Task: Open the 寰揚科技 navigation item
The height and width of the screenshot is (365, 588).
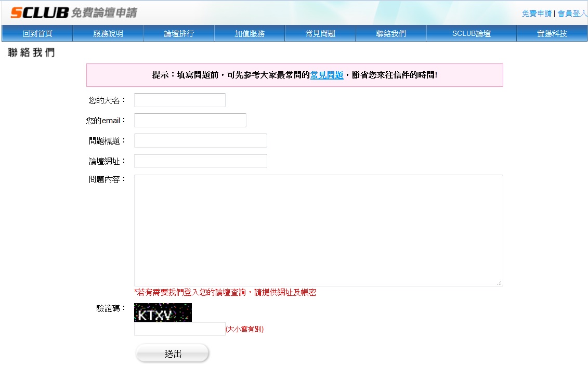Action: point(552,34)
